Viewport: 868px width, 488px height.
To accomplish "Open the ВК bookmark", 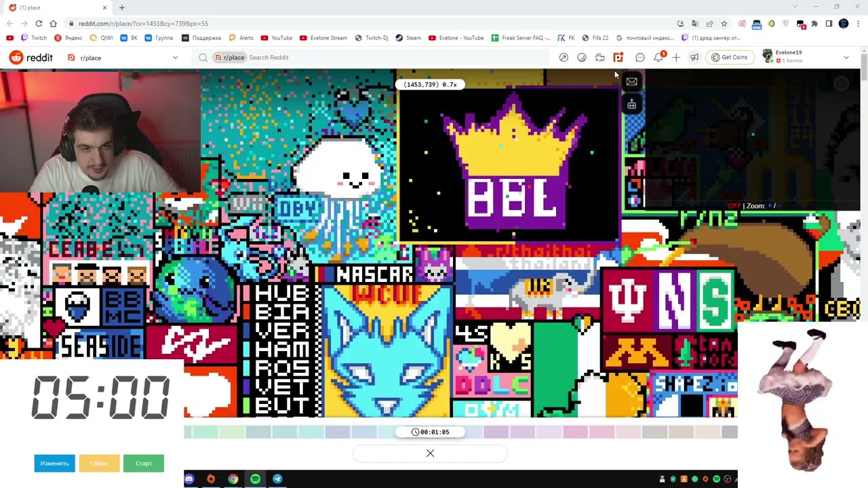I will (129, 38).
